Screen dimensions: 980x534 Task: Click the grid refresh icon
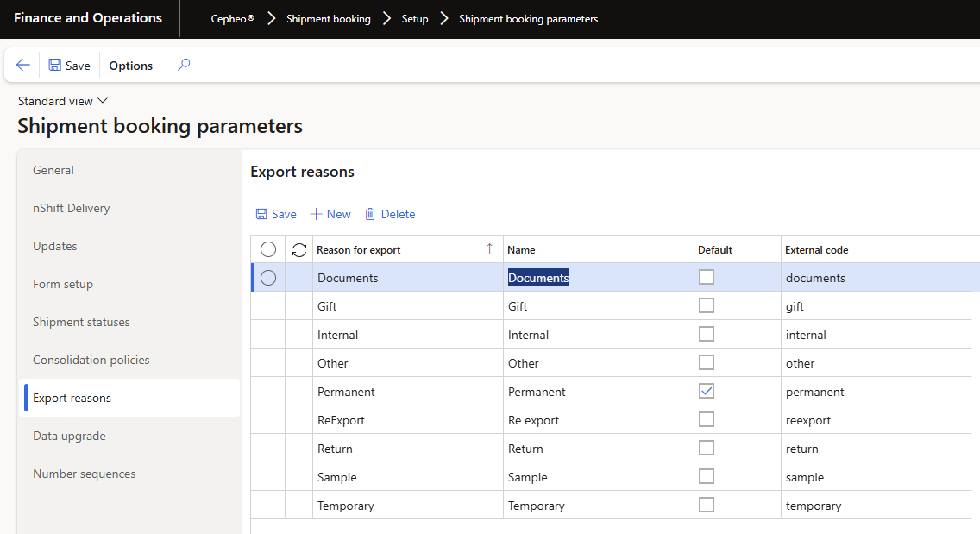pos(299,249)
